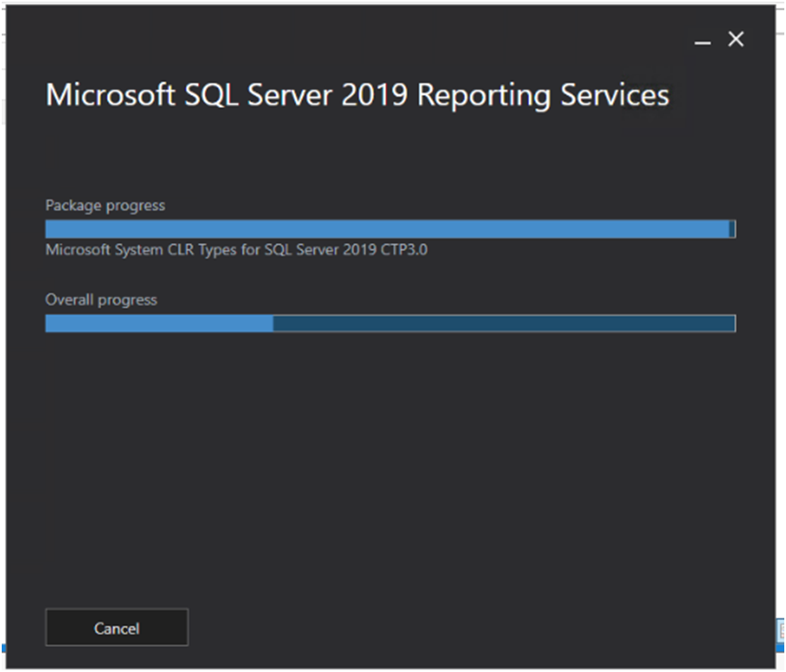This screenshot has width=786, height=672.
Task: Click the Overall progress bar
Action: 390,323
